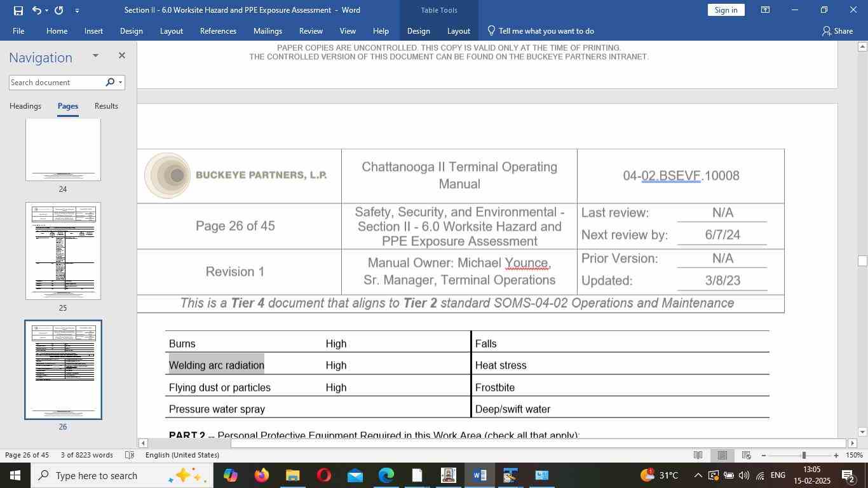The image size is (868, 488).
Task: Open the View tab
Action: click(x=348, y=30)
